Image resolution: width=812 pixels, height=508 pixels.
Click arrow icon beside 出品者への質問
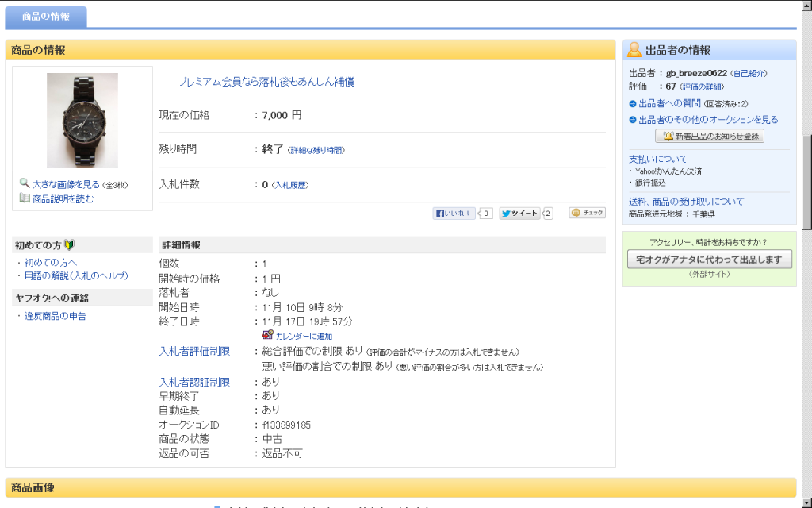point(633,104)
